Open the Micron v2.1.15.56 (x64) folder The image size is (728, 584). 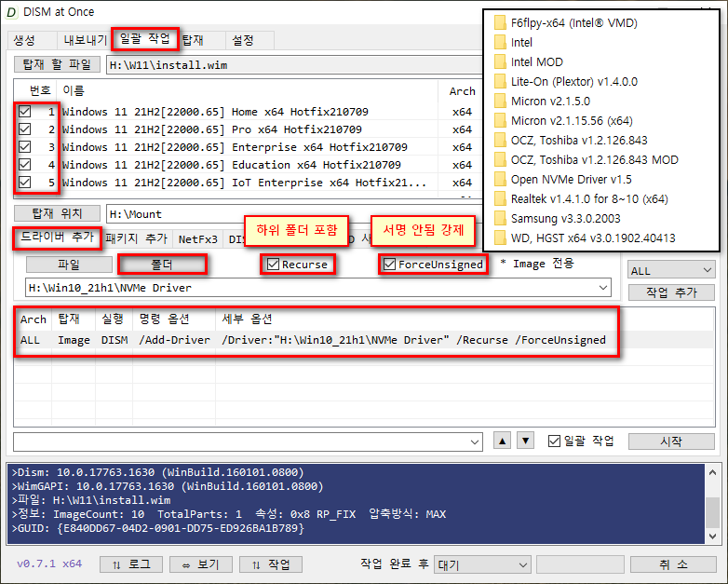563,120
